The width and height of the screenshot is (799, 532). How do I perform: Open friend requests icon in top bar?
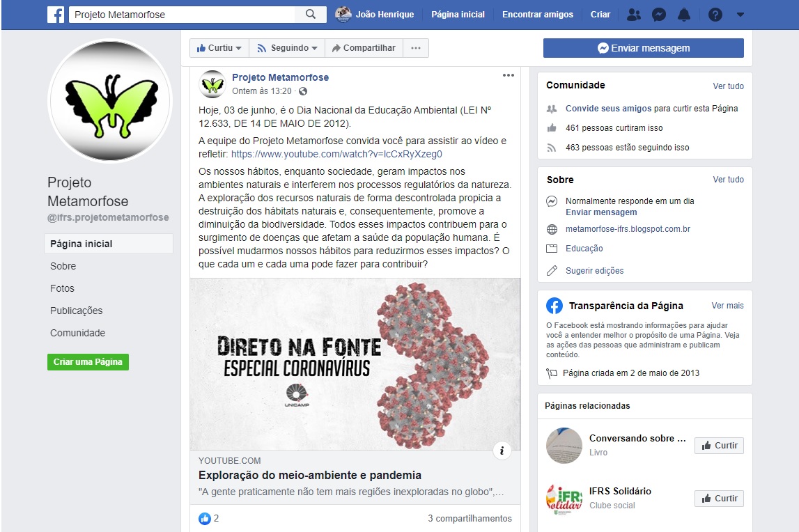(x=634, y=15)
